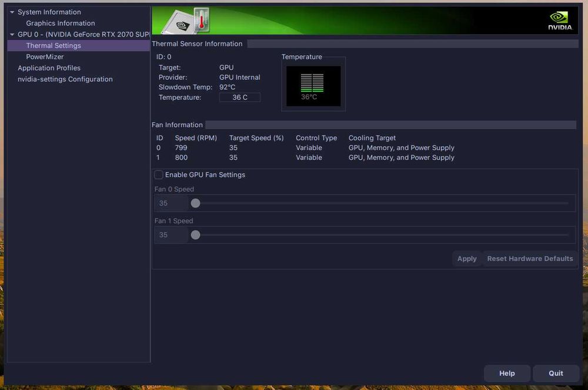
Task: Click fan 1 speed value 800
Action: (181, 157)
